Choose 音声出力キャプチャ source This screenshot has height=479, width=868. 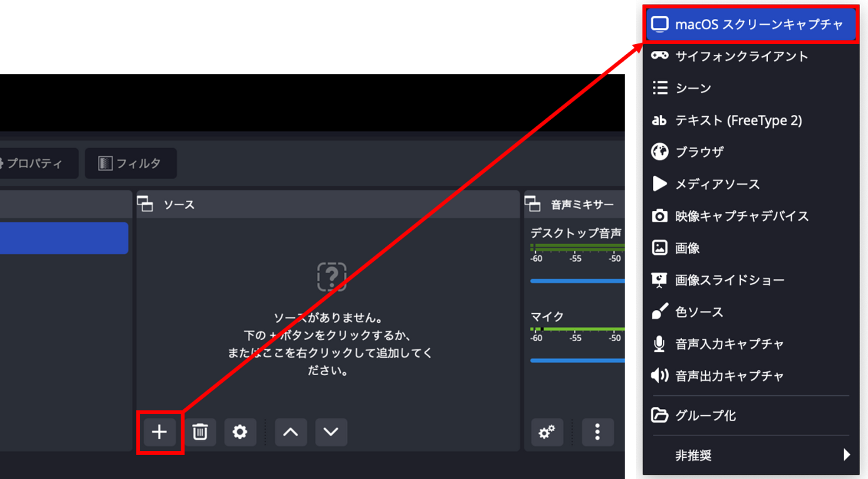(751, 376)
